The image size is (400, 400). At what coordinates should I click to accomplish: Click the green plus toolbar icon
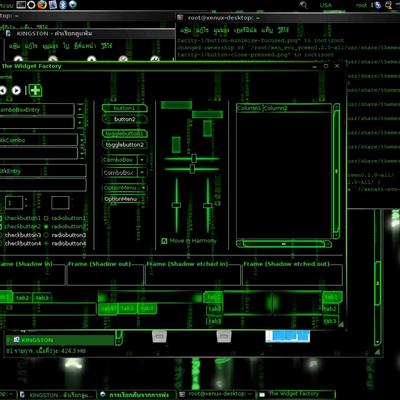pyautogui.click(x=35, y=90)
